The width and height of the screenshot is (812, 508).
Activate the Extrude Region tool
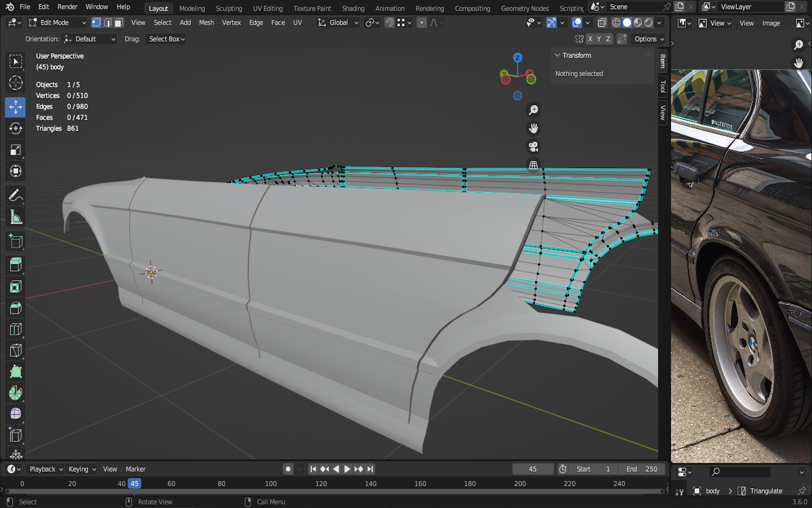pos(15,265)
